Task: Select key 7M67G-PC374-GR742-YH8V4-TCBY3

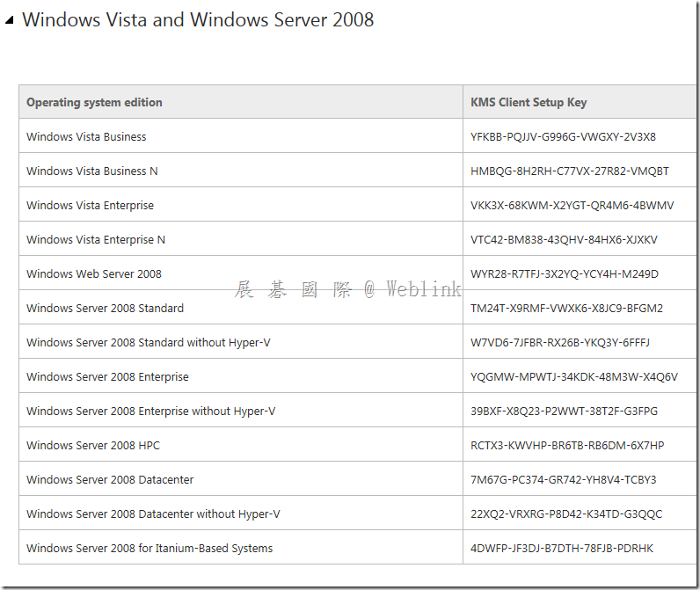Action: pyautogui.click(x=564, y=479)
